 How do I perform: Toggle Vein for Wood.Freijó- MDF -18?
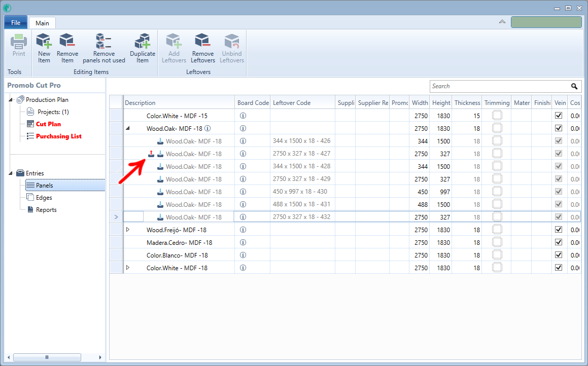(x=559, y=230)
